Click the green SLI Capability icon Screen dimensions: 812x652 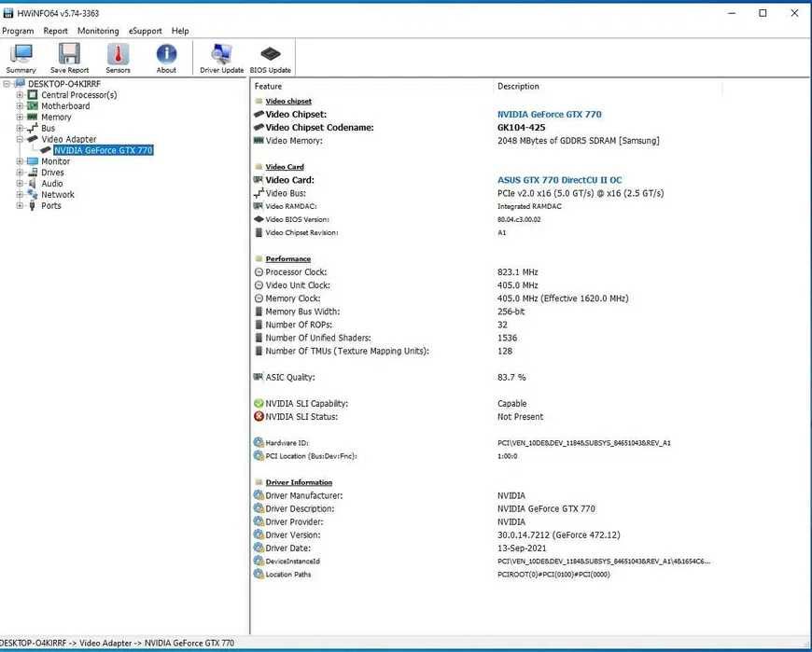[x=259, y=403]
